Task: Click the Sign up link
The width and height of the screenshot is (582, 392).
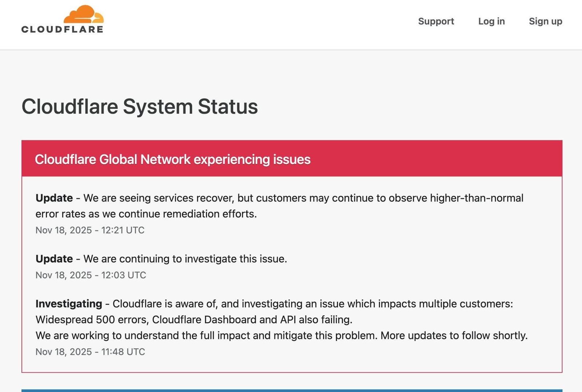Action: coord(545,21)
